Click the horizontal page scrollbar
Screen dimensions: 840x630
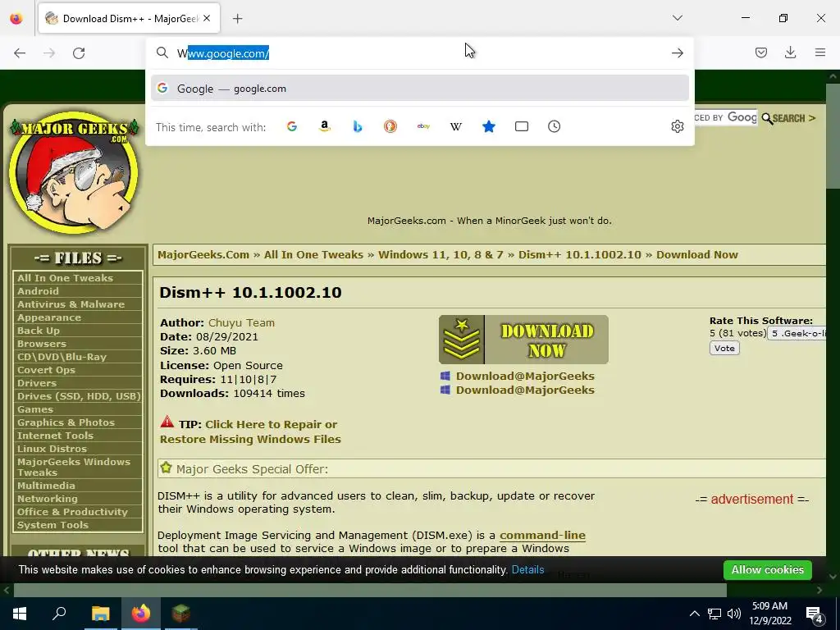tap(370, 591)
